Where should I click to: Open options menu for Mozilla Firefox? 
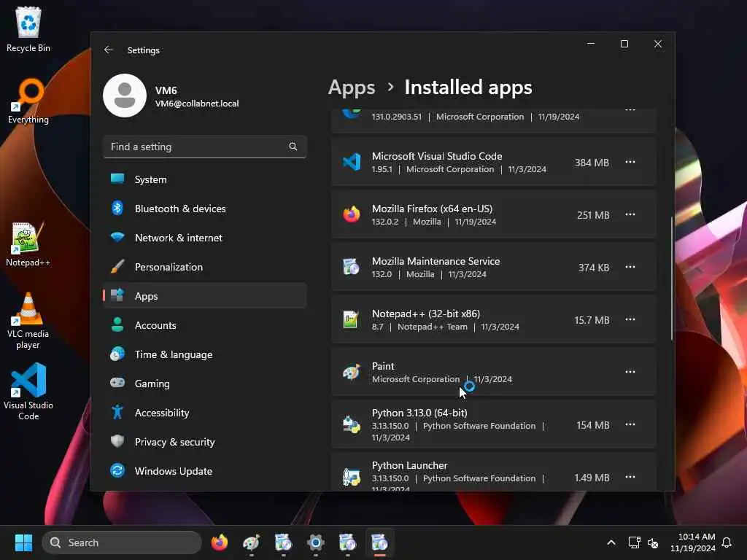coord(630,214)
